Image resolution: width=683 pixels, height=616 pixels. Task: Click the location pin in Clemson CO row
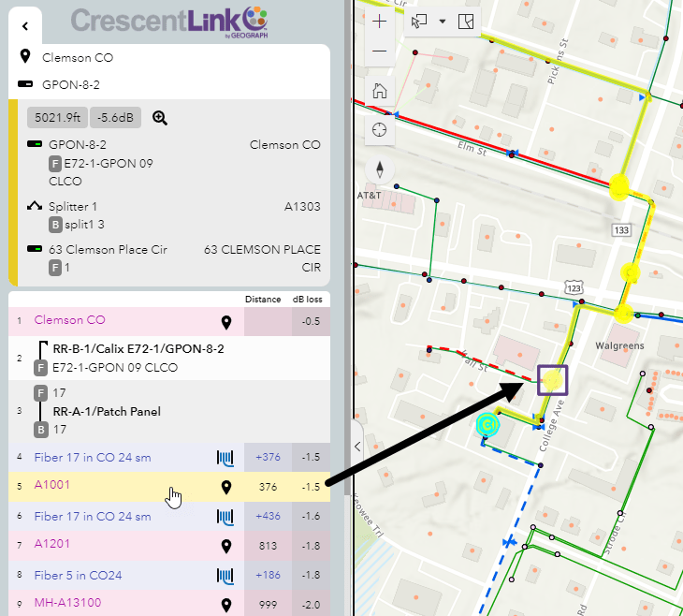click(226, 322)
